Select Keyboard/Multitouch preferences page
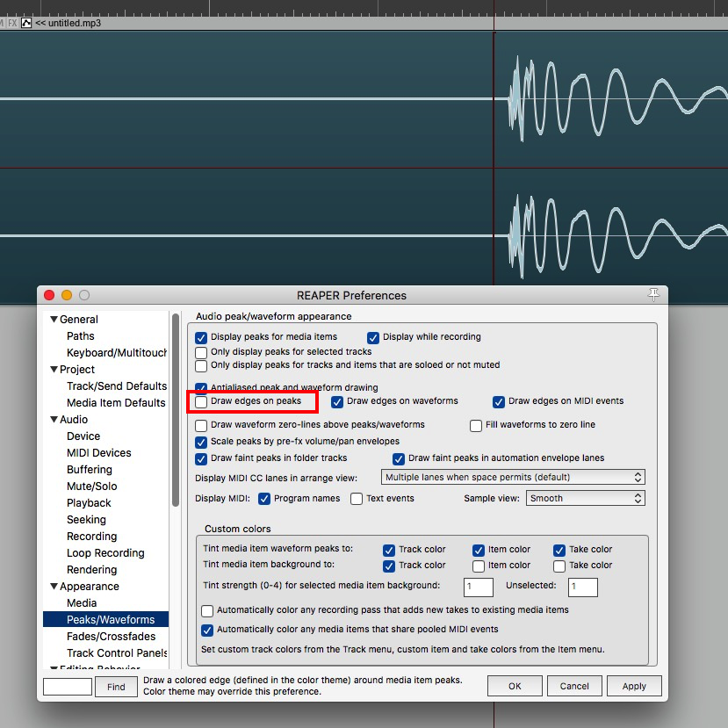 coord(117,352)
